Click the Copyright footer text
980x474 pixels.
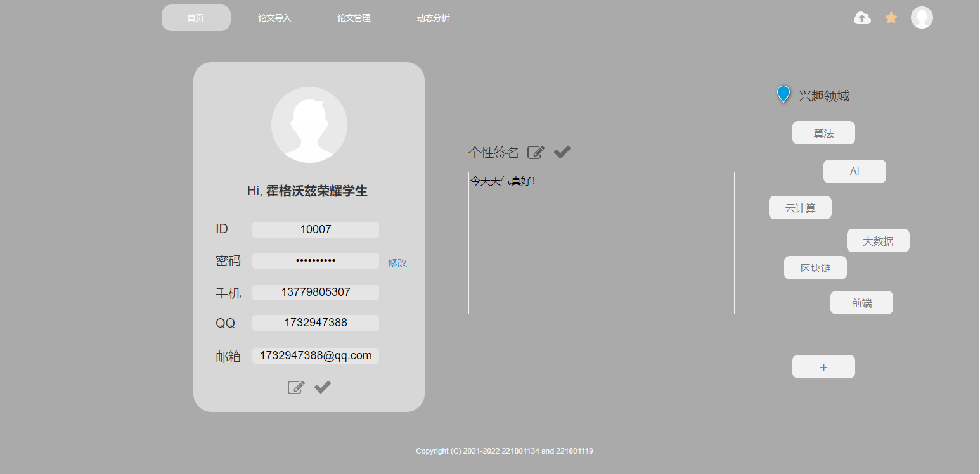pos(505,451)
